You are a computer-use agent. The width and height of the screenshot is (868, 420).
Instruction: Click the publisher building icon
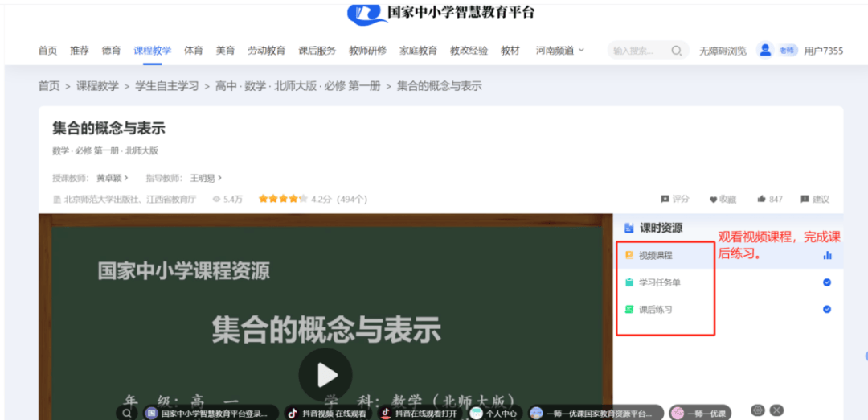(x=56, y=199)
